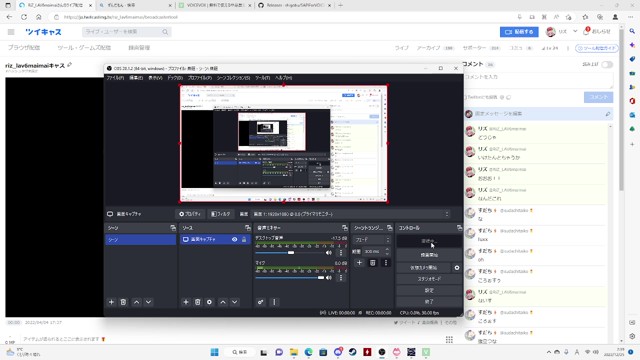640x360 pixels.
Task: Move the selected source up
Action: point(223,302)
